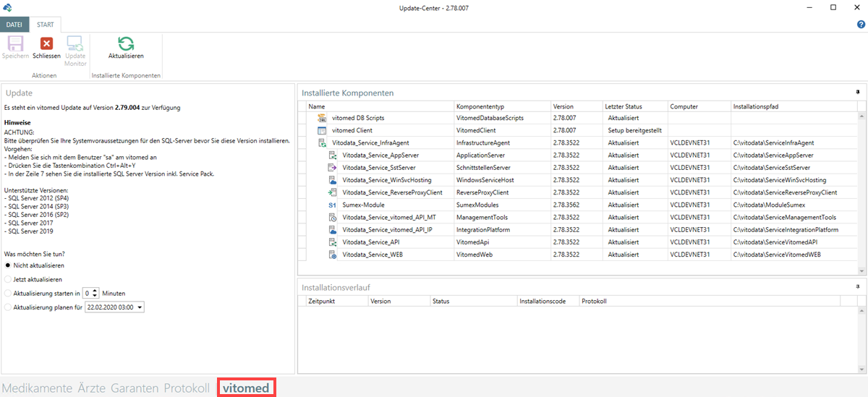Image resolution: width=868 pixels, height=397 pixels.
Task: Sort by Letzter Status column header
Action: (x=635, y=106)
